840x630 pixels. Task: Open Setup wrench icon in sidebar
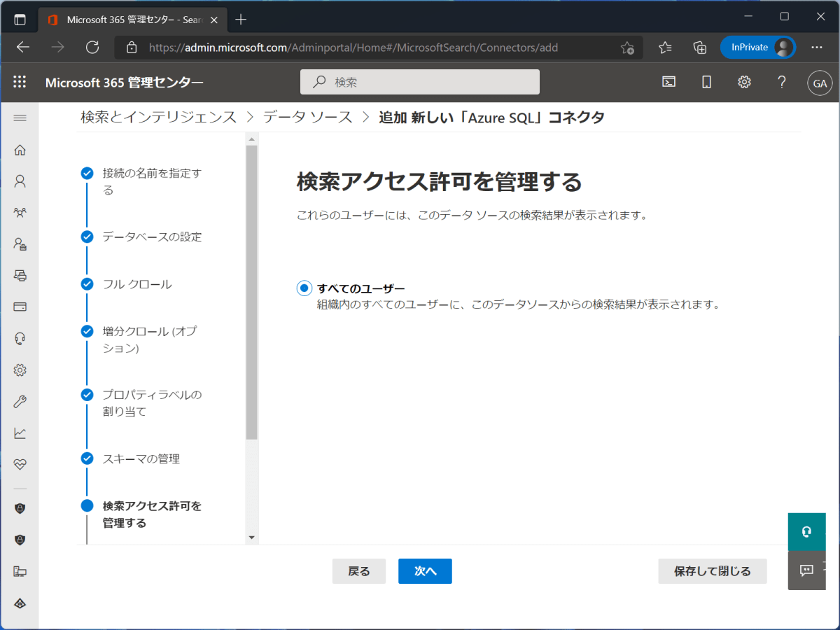[x=20, y=402]
